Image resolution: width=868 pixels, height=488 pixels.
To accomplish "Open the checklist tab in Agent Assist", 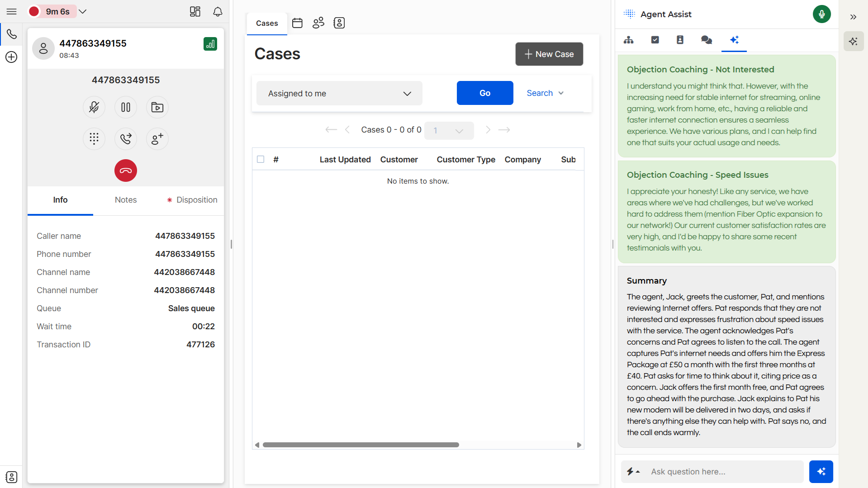I will (655, 40).
